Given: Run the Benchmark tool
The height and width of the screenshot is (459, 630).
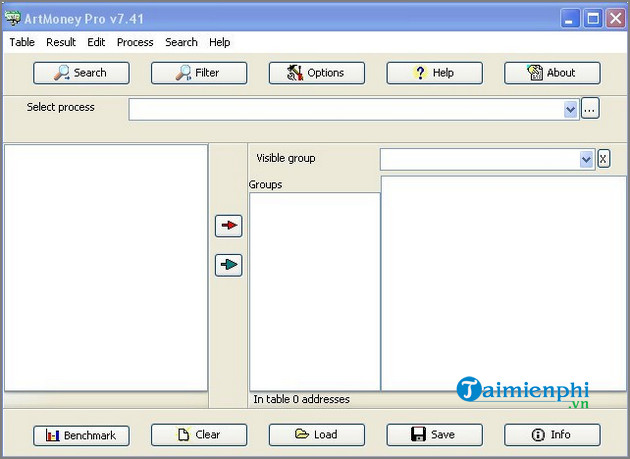Looking at the screenshot, I should (x=81, y=435).
